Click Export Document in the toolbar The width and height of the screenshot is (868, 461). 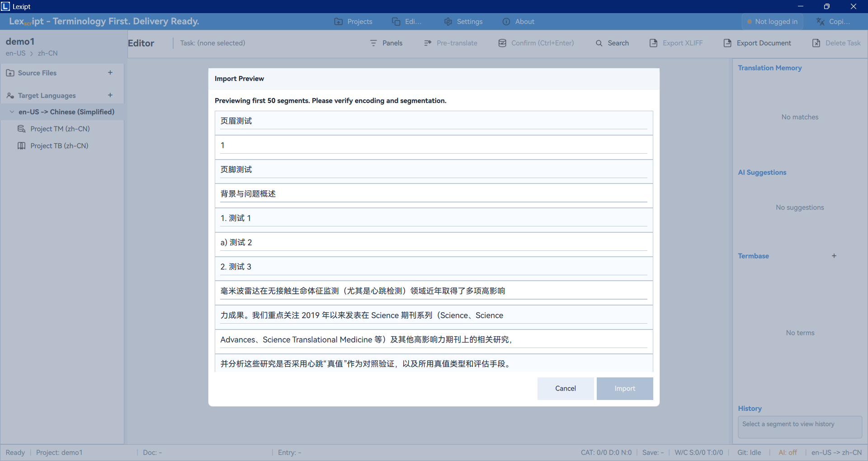757,43
